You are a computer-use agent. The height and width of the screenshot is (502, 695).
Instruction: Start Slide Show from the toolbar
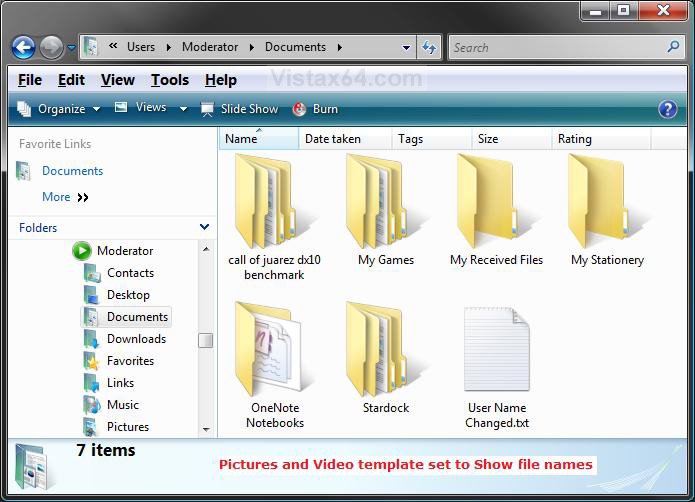point(240,109)
